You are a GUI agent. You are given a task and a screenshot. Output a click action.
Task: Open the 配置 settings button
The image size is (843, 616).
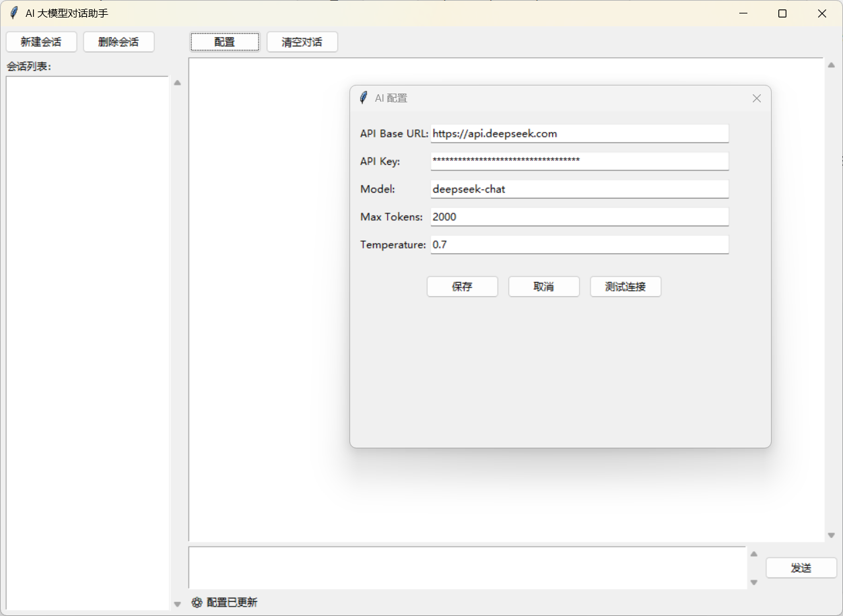click(x=225, y=42)
